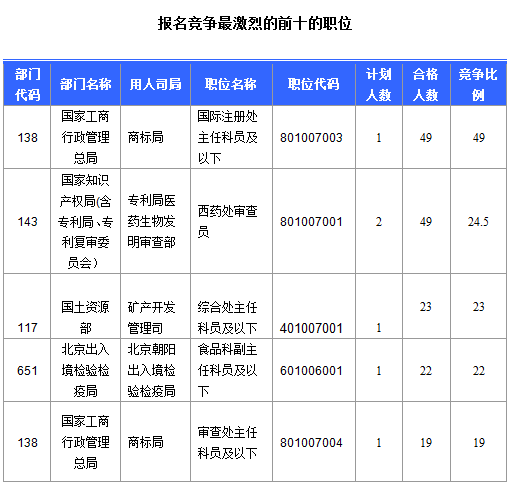Image resolution: width=517 pixels, height=491 pixels.
Task: Click 合格人数 value 22
Action: click(x=426, y=371)
